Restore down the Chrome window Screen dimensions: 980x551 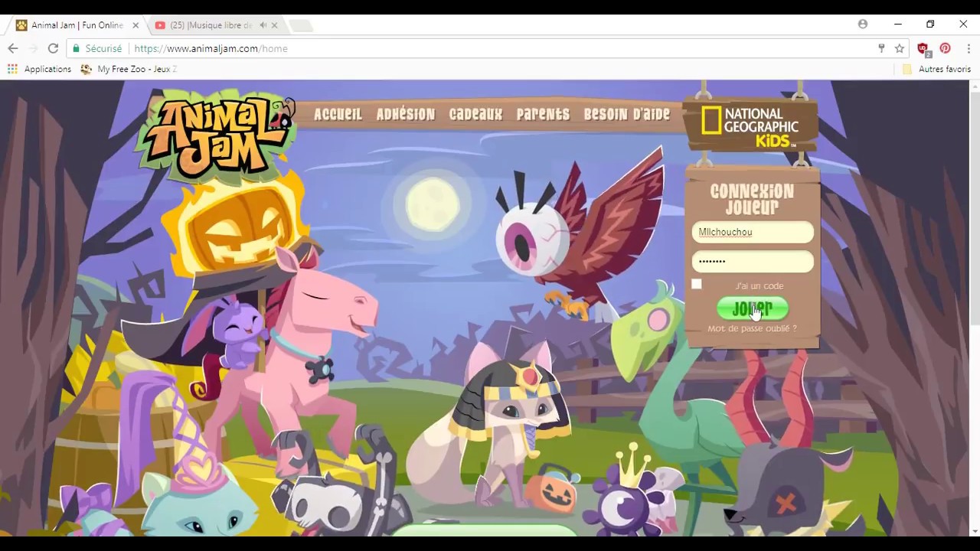930,24
